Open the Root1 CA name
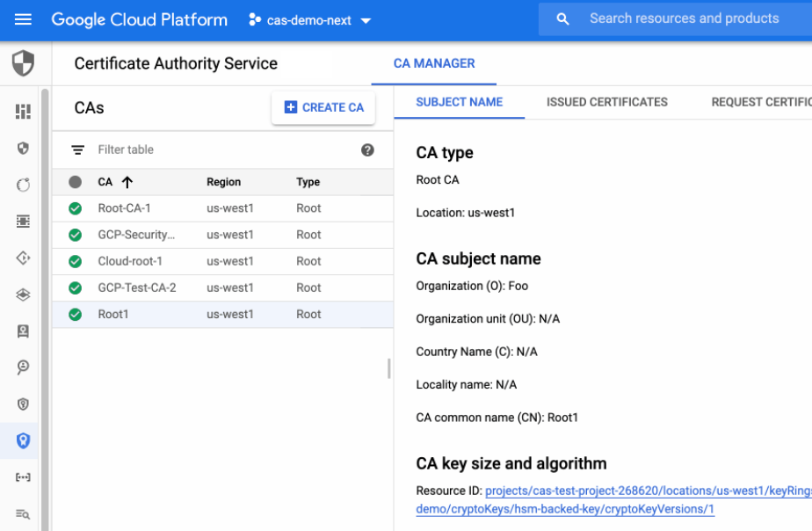This screenshot has width=812, height=531. click(112, 314)
